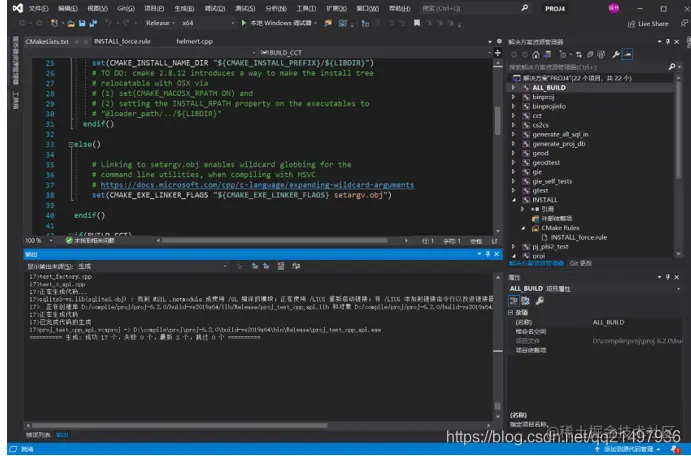Click the split editor plus icon
691x456 pixels.
498,53
